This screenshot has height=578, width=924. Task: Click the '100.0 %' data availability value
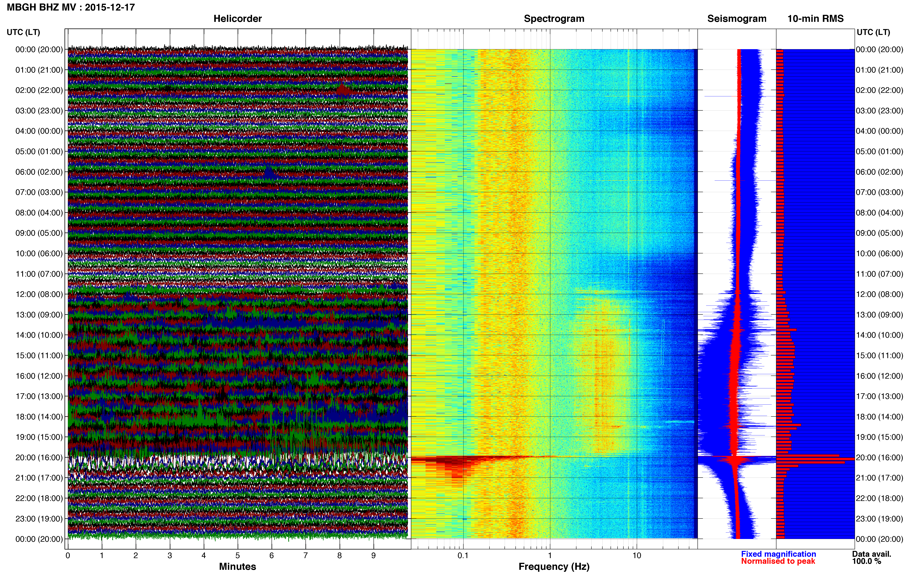[867, 561]
